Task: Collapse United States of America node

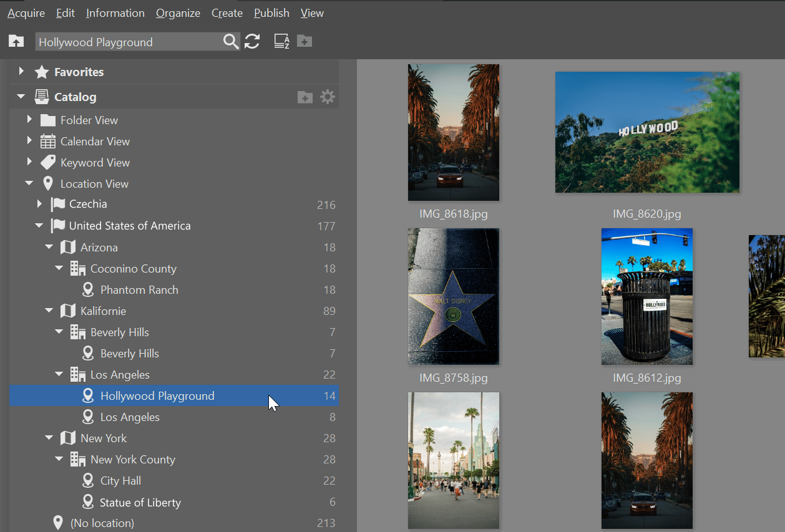Action: (39, 226)
